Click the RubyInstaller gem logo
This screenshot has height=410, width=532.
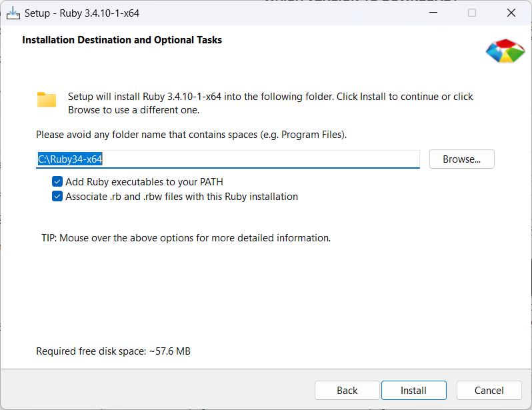(505, 51)
